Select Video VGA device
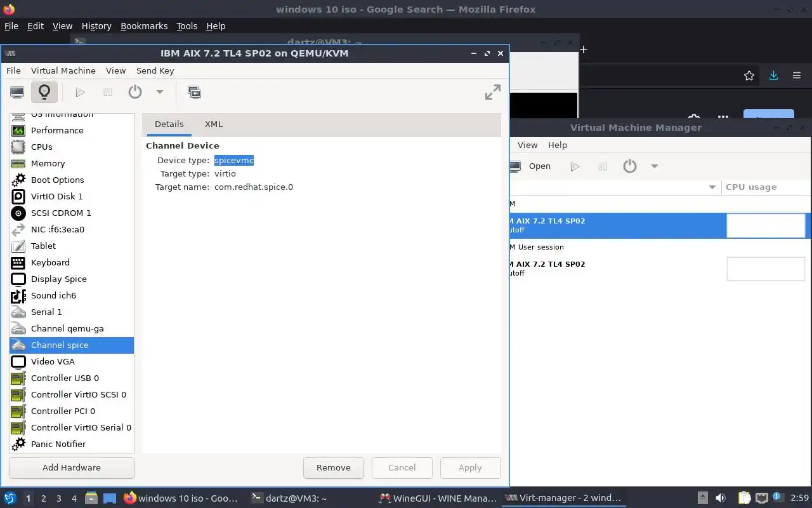 (72, 361)
